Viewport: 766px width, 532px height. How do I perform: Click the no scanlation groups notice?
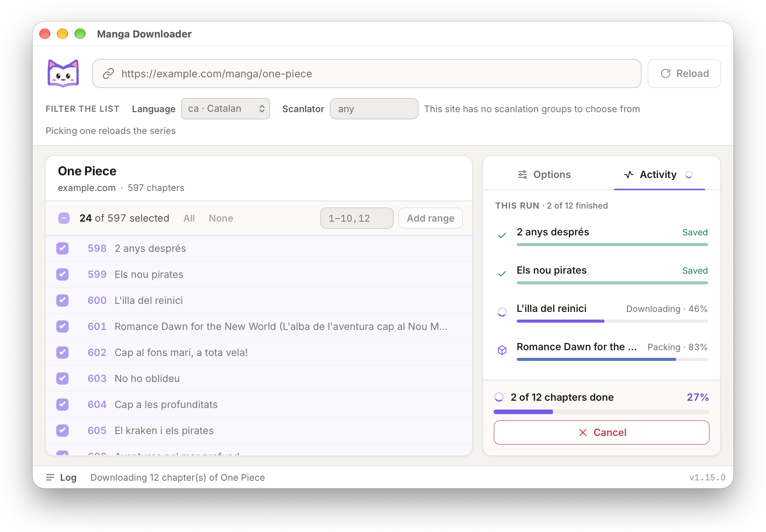point(532,109)
